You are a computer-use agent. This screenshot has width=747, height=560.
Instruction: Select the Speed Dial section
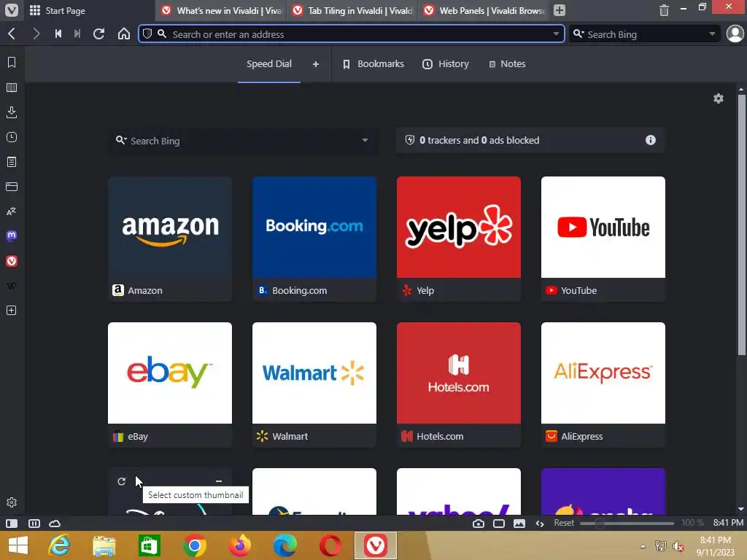coord(268,64)
